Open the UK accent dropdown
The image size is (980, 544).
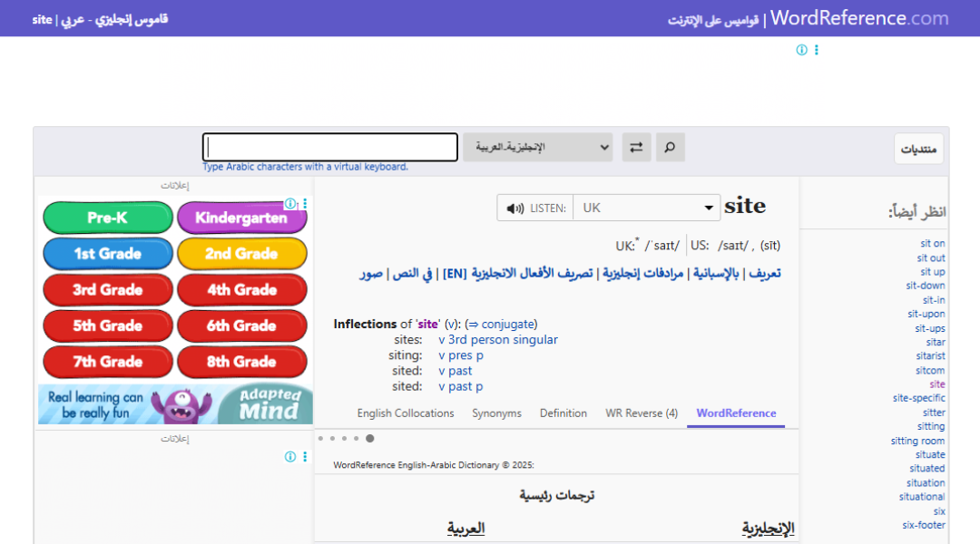[646, 208]
